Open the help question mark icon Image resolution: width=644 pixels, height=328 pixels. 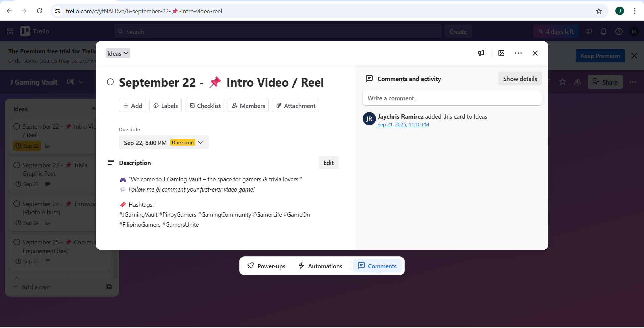click(619, 31)
